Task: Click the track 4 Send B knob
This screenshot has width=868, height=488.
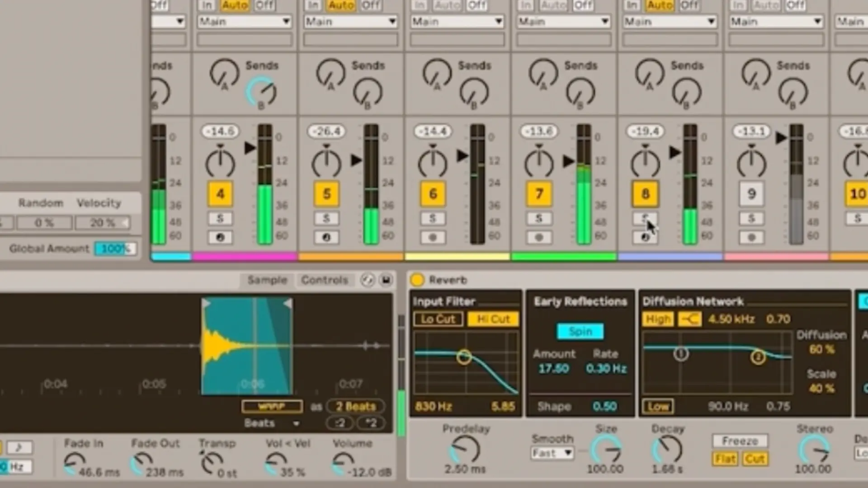Action: pyautogui.click(x=261, y=92)
